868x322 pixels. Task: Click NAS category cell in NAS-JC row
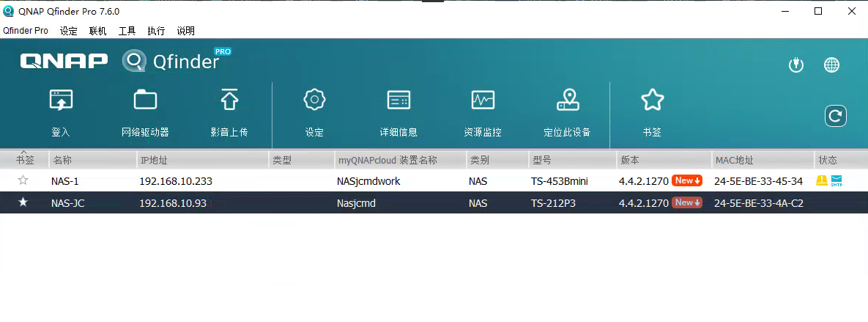(x=478, y=203)
